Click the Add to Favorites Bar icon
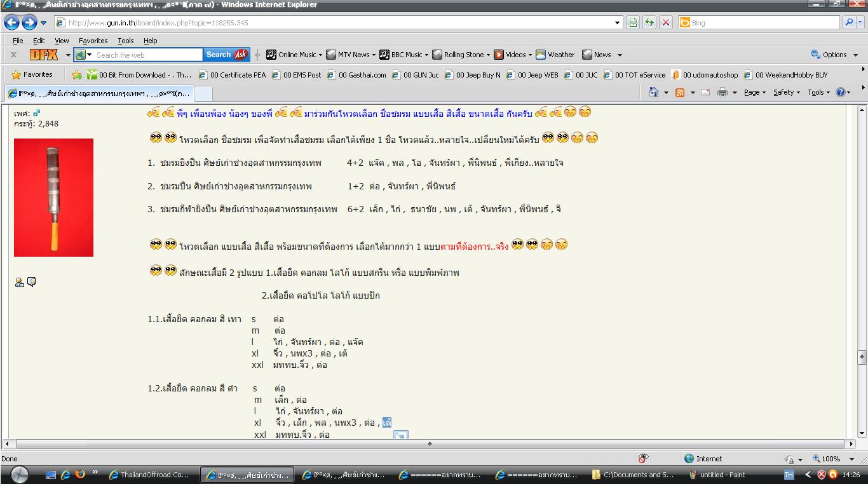Viewport: 868px width, 488px height. (77, 74)
